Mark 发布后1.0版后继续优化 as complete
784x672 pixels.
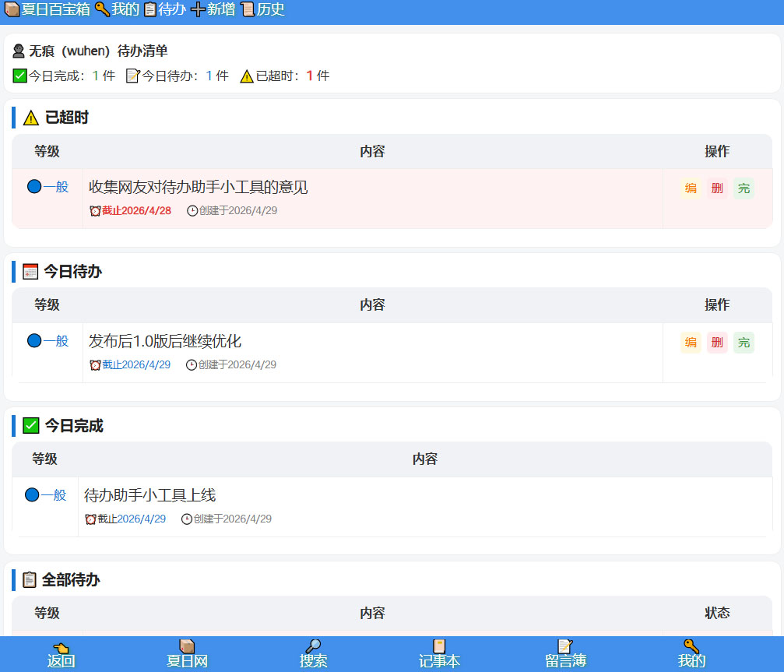pyautogui.click(x=744, y=343)
